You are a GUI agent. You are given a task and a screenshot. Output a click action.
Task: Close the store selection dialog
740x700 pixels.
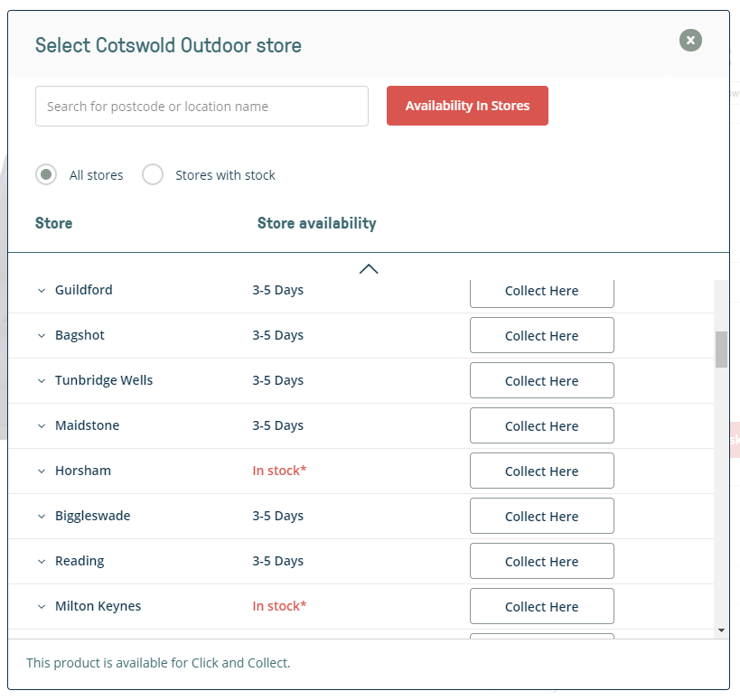click(x=690, y=40)
